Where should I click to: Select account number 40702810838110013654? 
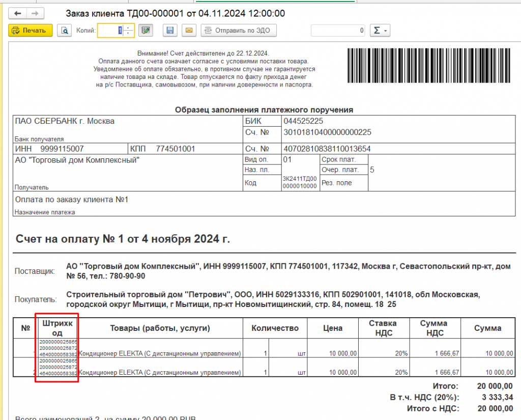[x=327, y=149]
